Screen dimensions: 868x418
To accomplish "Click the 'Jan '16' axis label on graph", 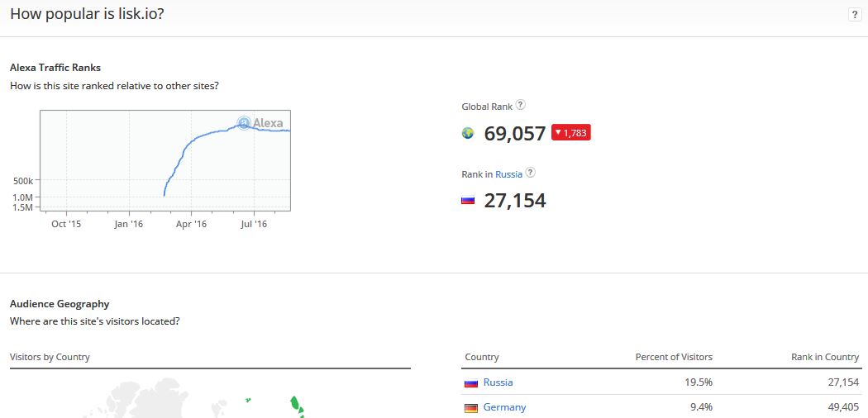I will pyautogui.click(x=129, y=224).
